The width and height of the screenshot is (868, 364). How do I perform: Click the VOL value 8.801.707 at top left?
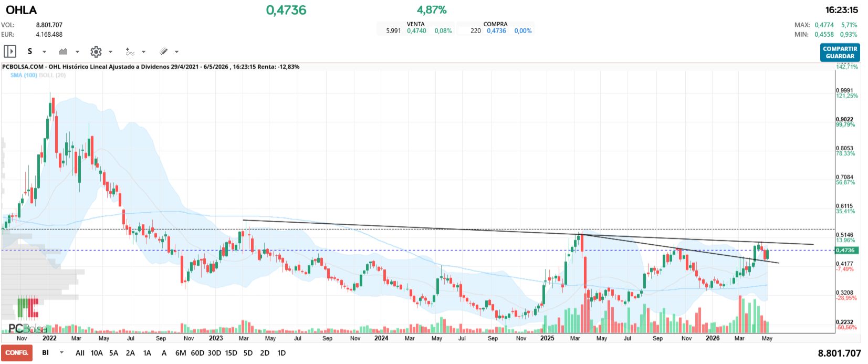pyautogui.click(x=49, y=25)
